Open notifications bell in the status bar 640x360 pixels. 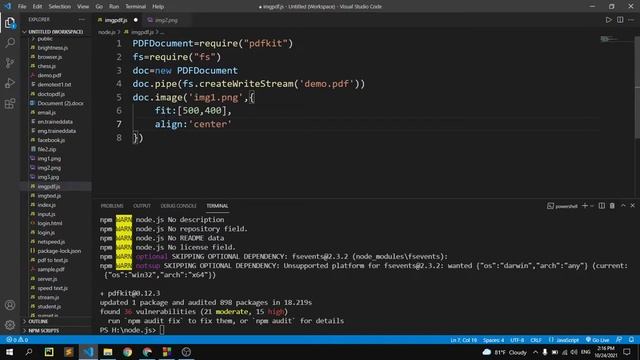click(631, 340)
